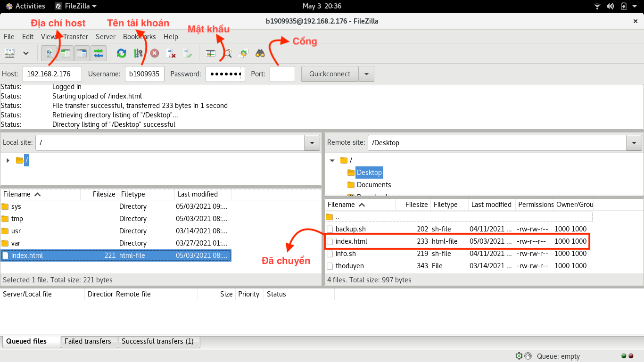Open the Server menu
Image resolution: width=644 pixels, height=362 pixels.
pos(106,37)
